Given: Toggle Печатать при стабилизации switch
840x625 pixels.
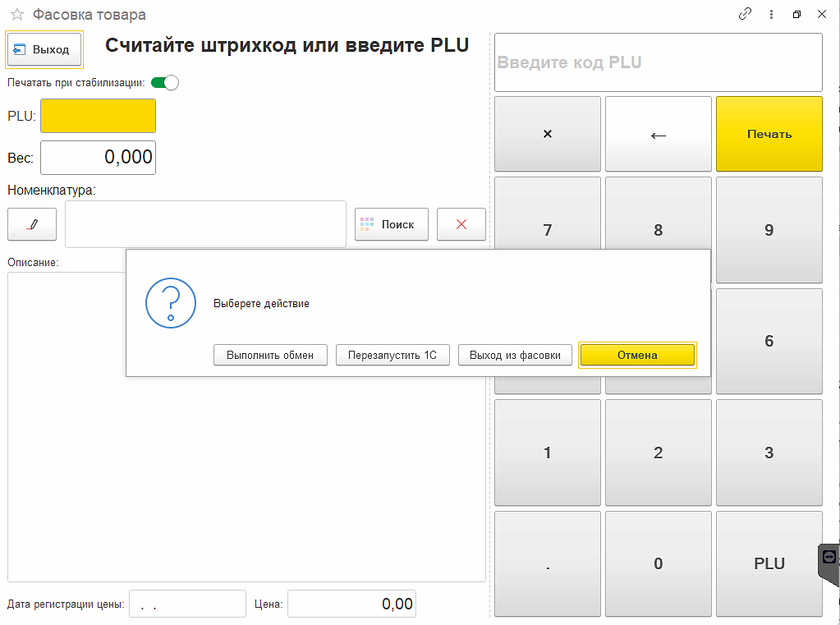Looking at the screenshot, I should point(164,83).
